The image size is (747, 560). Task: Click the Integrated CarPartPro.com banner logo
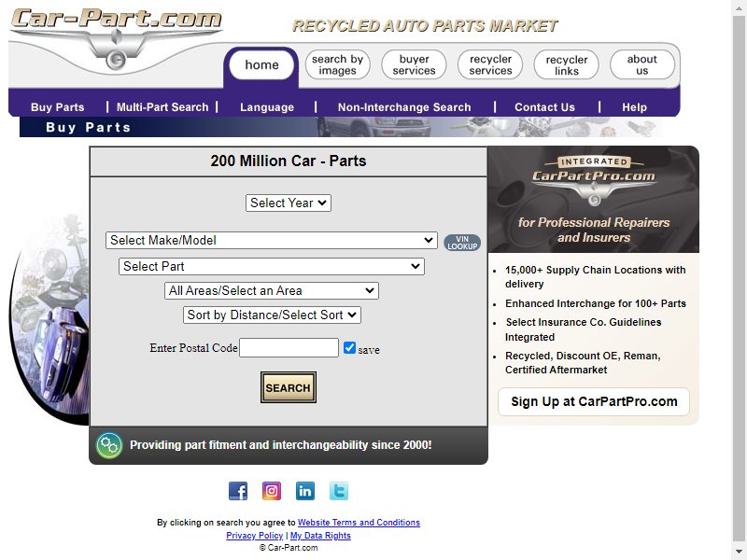click(594, 180)
